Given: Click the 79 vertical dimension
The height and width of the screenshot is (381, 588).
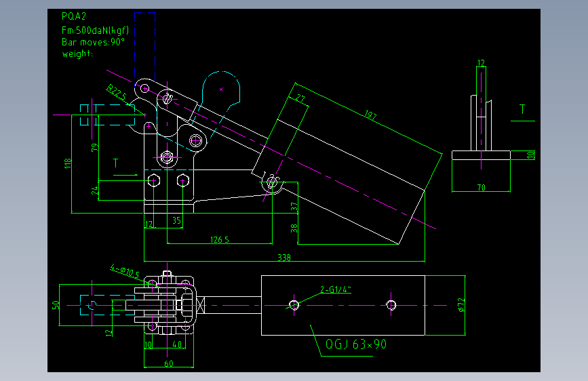Looking at the screenshot, I should 94,147.
